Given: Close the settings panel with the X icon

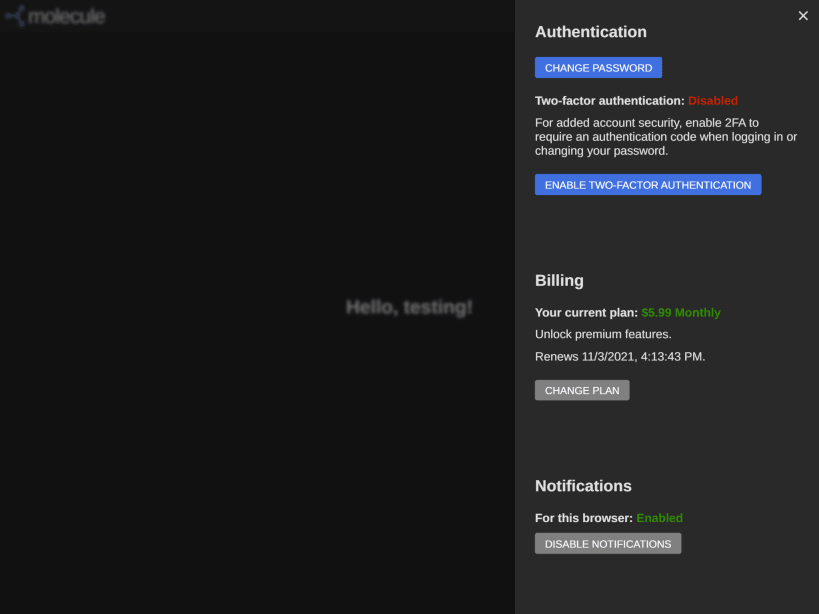Looking at the screenshot, I should (802, 16).
